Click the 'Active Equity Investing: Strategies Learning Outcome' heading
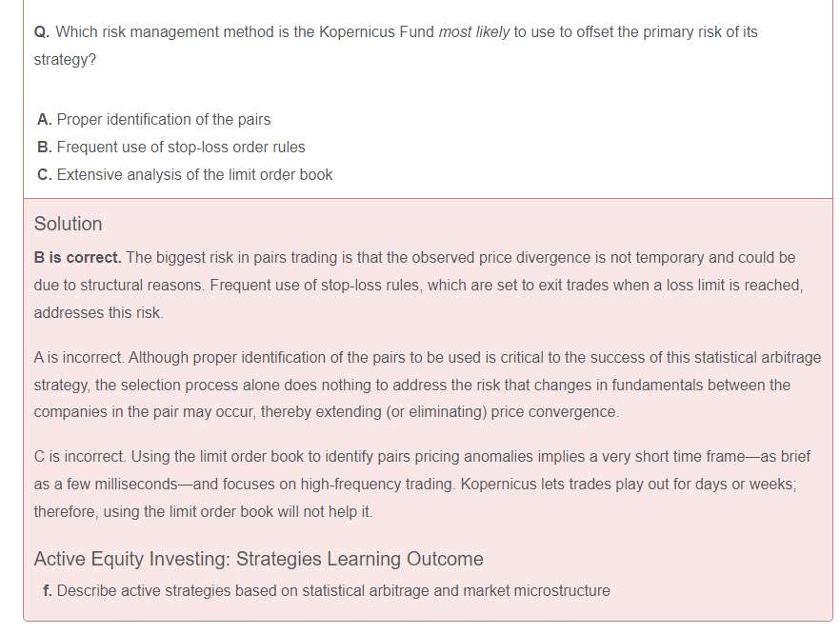This screenshot has width=840, height=634. coord(258,559)
